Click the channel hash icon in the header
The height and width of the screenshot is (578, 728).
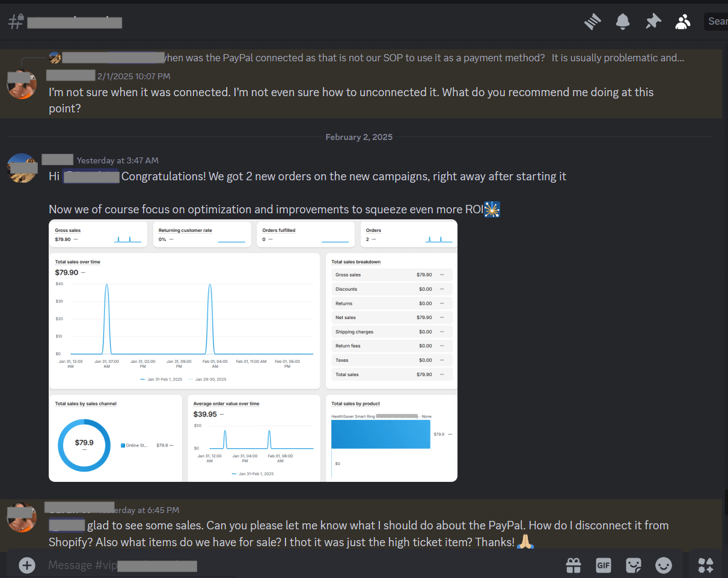point(15,22)
